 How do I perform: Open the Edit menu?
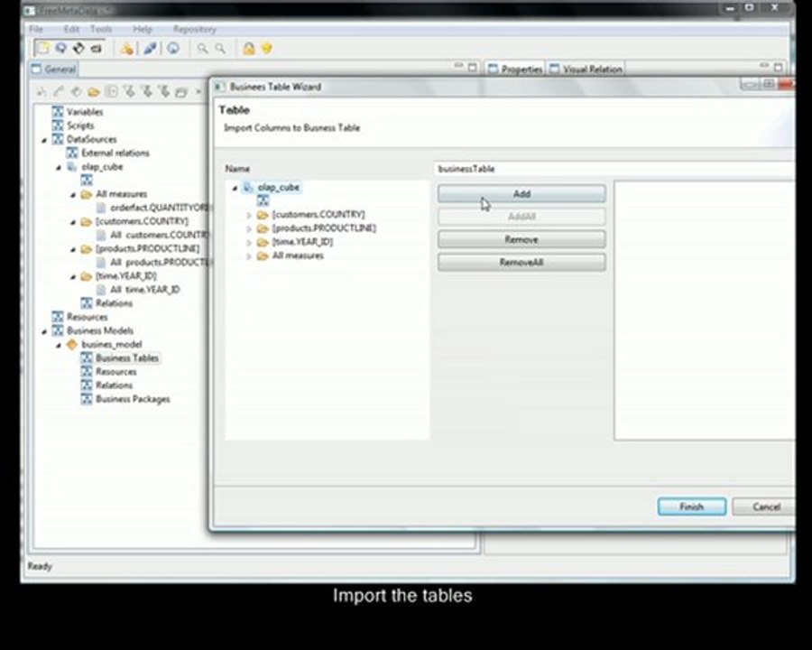pyautogui.click(x=71, y=29)
